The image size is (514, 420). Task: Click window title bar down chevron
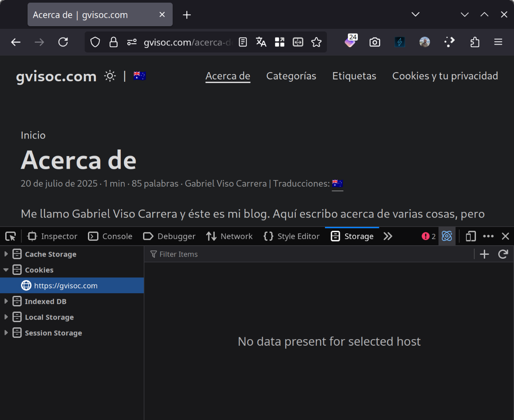[x=465, y=14]
